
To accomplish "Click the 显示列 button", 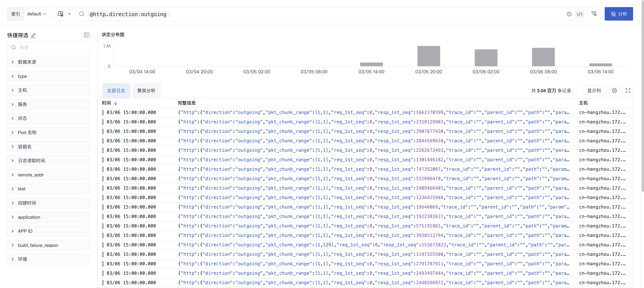I will click(594, 91).
